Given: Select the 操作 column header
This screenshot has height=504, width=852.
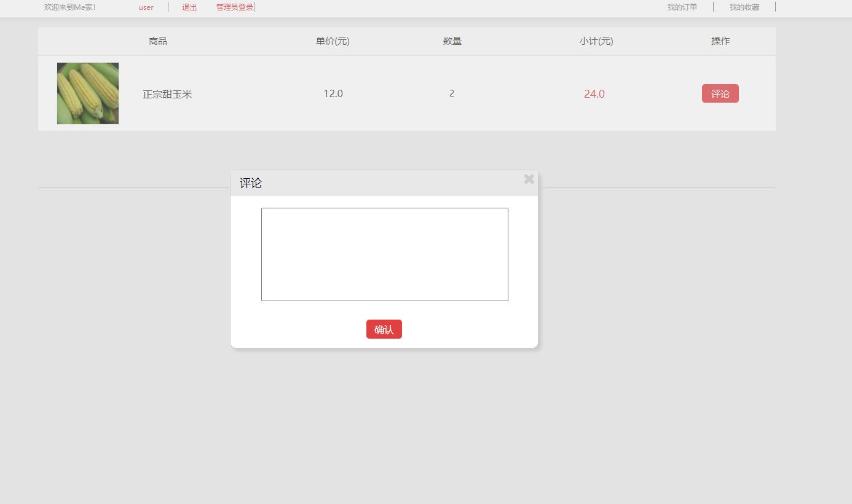Looking at the screenshot, I should point(720,41).
